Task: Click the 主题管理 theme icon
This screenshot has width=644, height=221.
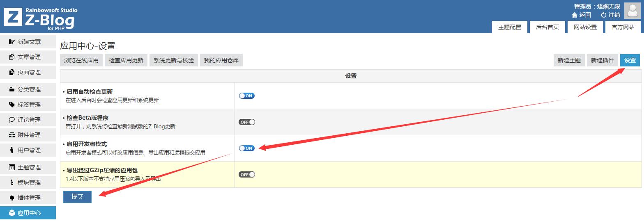Action: (12, 167)
